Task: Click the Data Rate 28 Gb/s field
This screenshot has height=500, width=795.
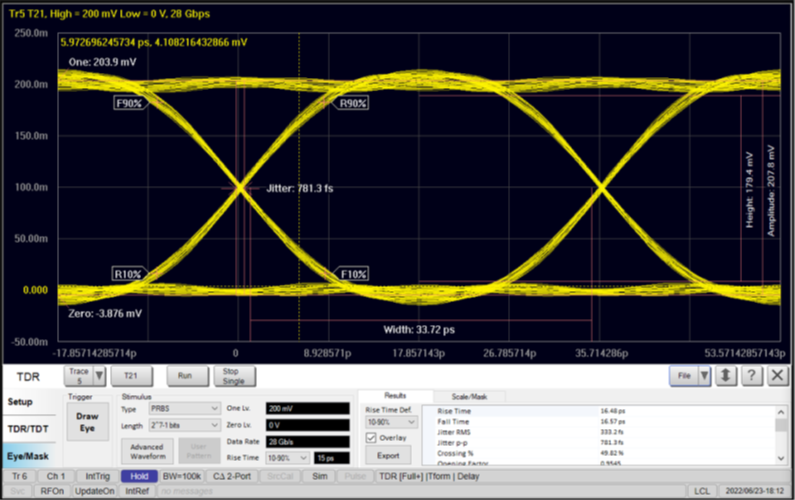Action: coord(307,442)
